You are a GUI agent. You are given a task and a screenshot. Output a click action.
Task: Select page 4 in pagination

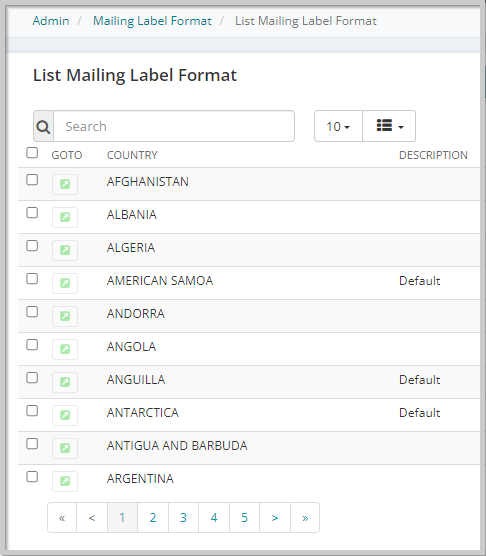(214, 518)
